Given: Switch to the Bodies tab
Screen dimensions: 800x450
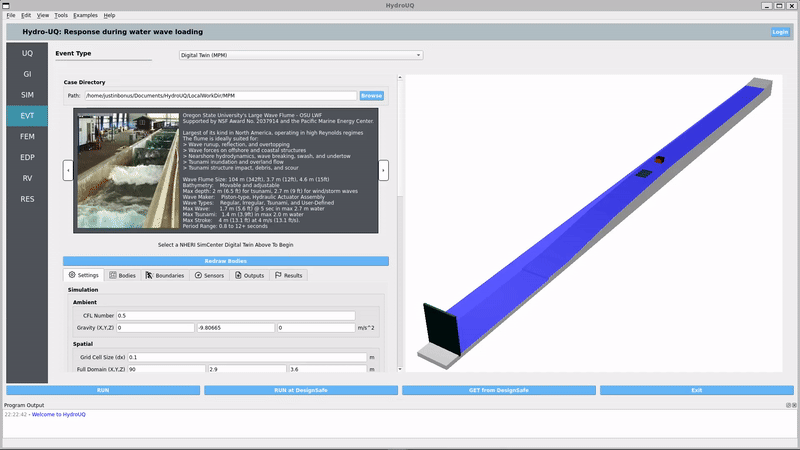Looking at the screenshot, I should tap(123, 275).
